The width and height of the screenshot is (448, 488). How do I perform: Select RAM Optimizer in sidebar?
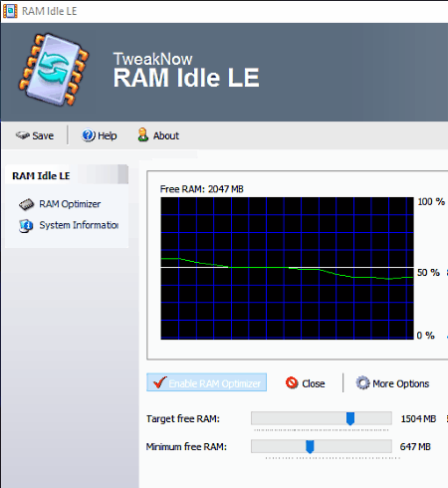coord(70,204)
